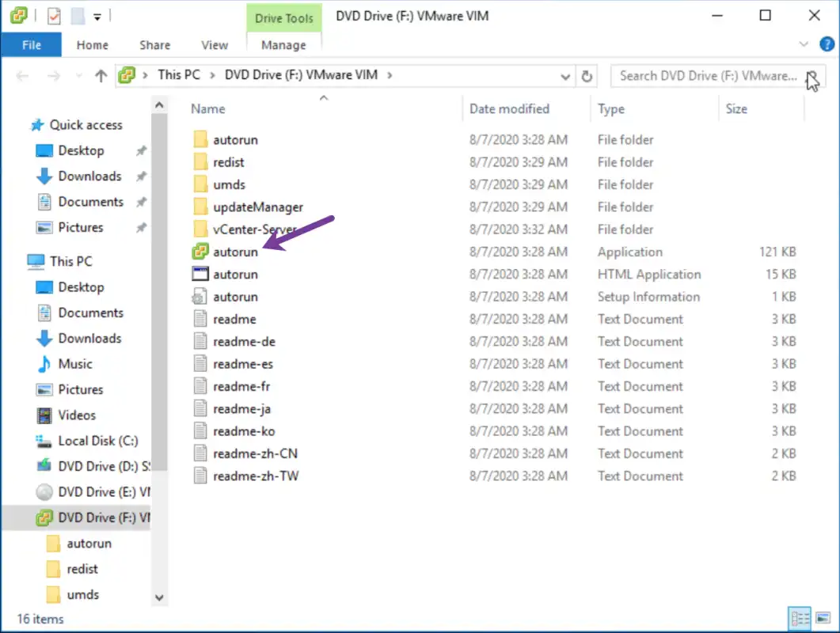
Task: Click in the Search DVD Drive field
Action: tap(709, 76)
